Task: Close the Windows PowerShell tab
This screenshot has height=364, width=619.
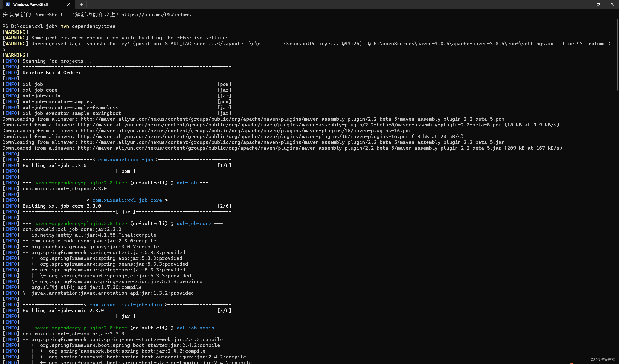Action: point(69,4)
